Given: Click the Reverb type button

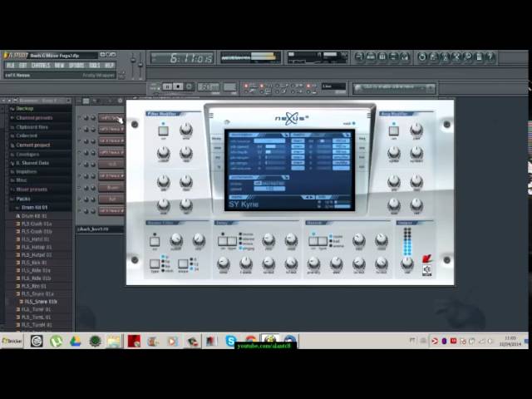Looking at the screenshot, I should [323, 241].
